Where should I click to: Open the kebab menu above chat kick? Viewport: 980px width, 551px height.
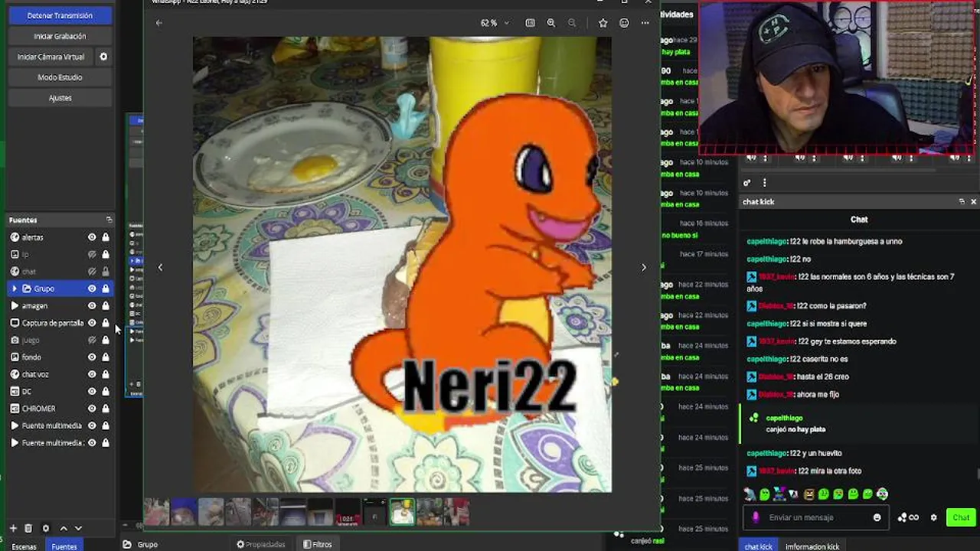tap(764, 183)
